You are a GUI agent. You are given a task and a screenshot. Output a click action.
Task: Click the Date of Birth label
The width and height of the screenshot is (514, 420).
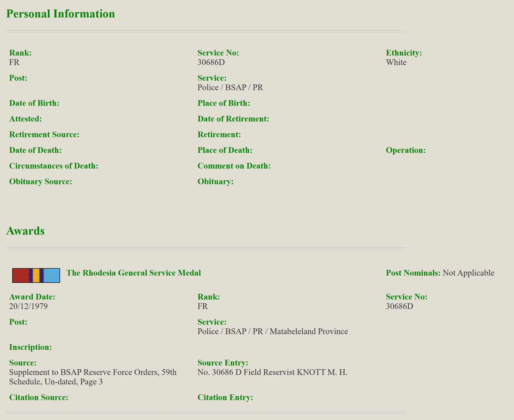(34, 103)
